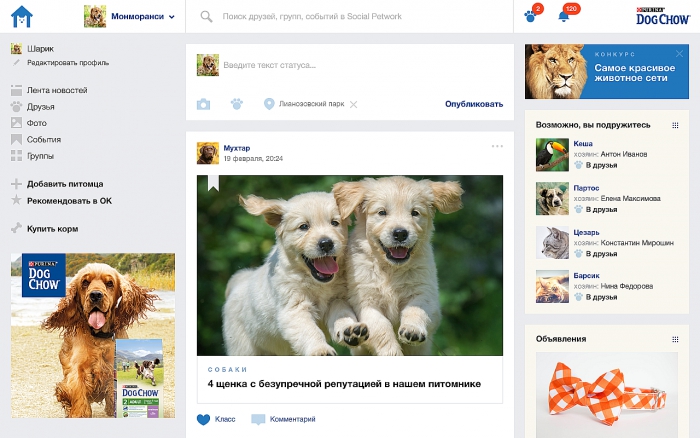
Task: Click the photo icon next to Фото
Action: pos(17,123)
